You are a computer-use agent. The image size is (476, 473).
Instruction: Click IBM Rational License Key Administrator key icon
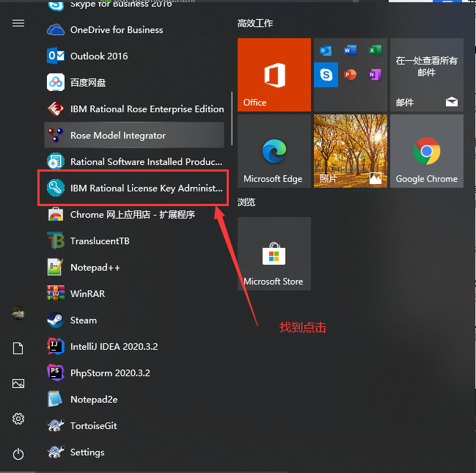click(56, 188)
